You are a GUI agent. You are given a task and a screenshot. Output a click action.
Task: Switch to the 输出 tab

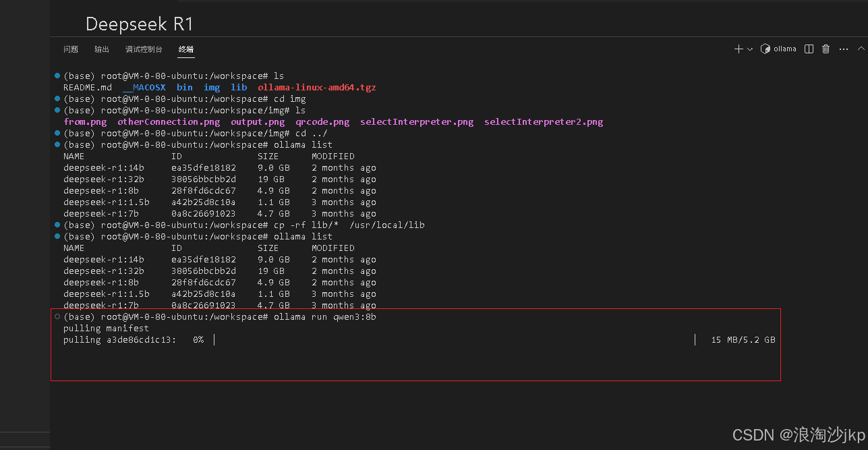102,49
